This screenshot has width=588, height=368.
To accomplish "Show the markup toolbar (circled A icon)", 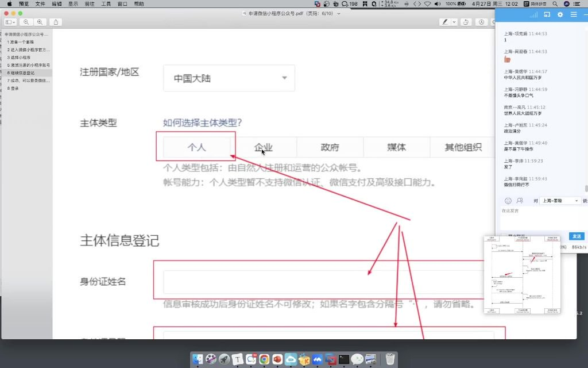I will point(482,22).
